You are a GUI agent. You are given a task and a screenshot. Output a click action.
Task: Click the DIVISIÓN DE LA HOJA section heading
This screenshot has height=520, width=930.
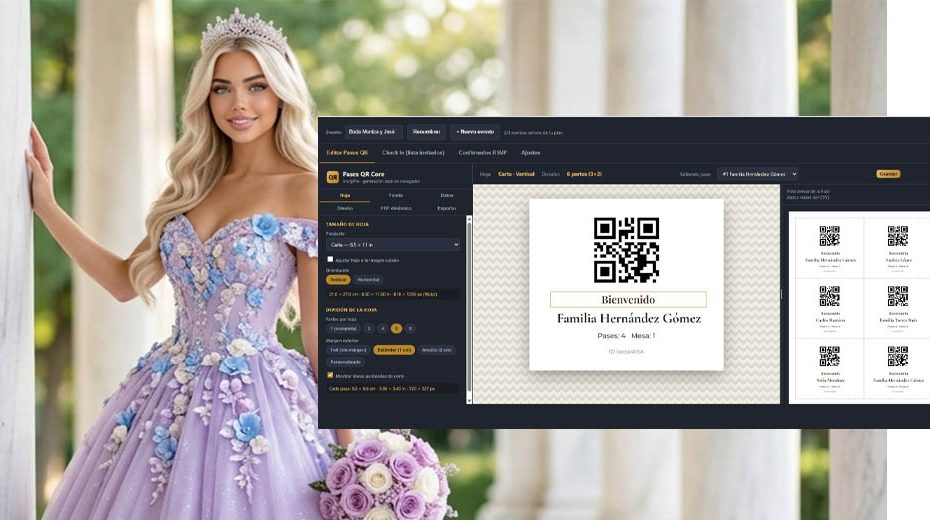coord(351,310)
